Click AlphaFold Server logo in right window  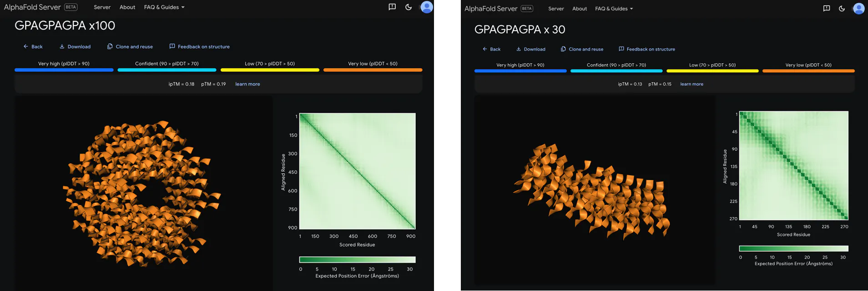tap(491, 9)
